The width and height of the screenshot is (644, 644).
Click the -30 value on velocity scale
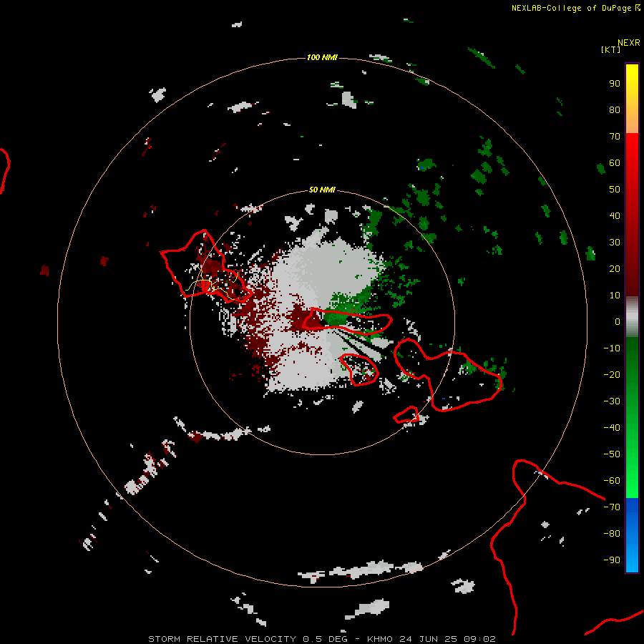coord(612,401)
